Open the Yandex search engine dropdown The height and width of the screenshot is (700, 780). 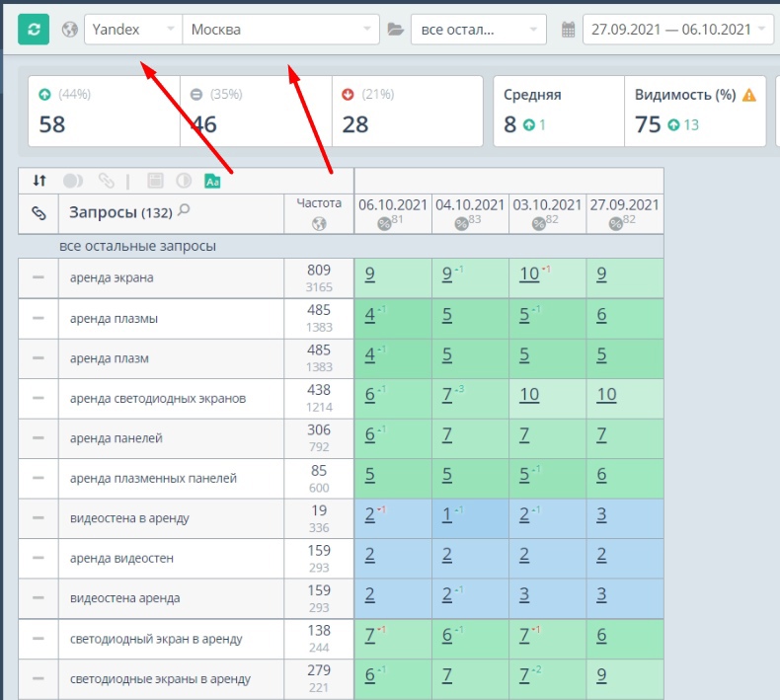tap(133, 30)
